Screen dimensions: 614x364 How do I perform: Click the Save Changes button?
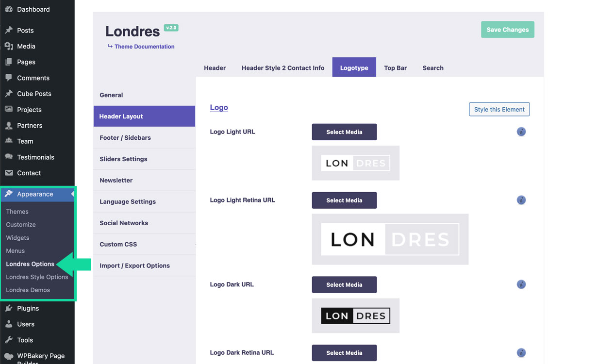coord(507,30)
